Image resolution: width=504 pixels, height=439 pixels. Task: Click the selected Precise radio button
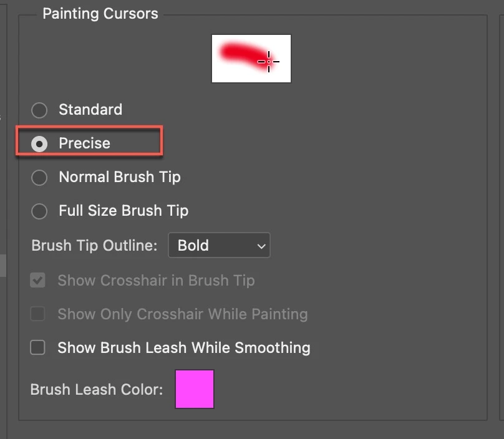(x=39, y=144)
